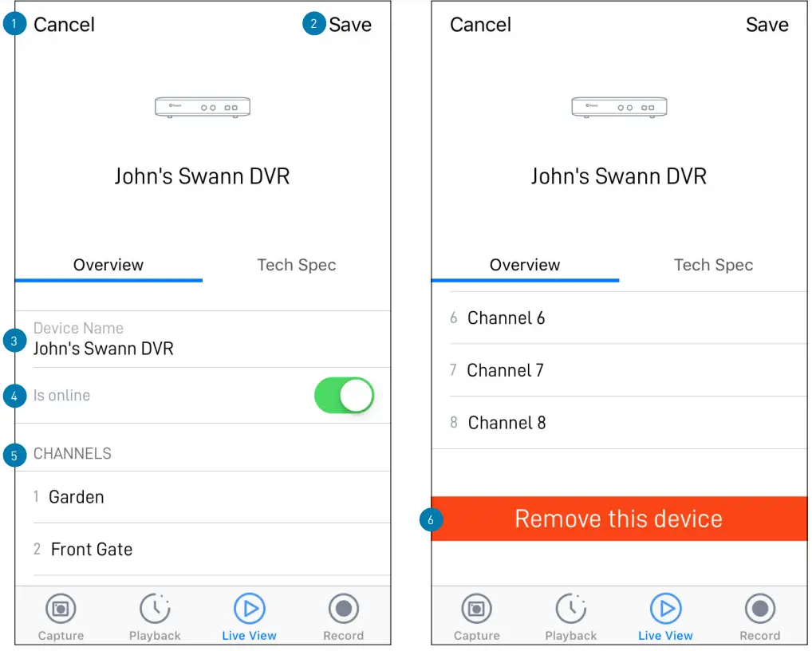812x651 pixels.
Task: Open Playback on the right screen
Action: tap(571, 614)
